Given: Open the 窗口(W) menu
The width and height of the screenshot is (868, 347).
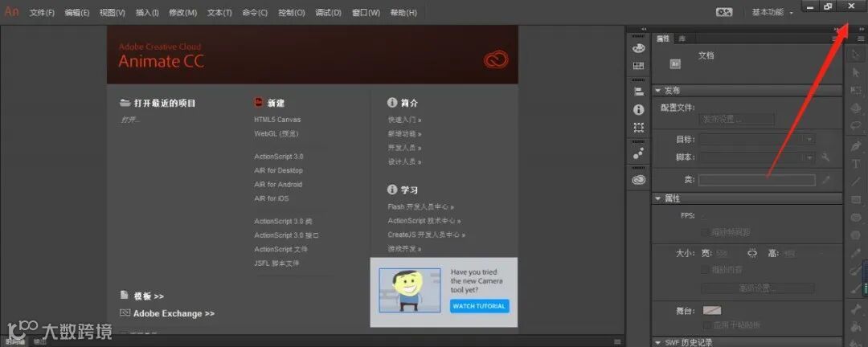Looking at the screenshot, I should coord(366,12).
